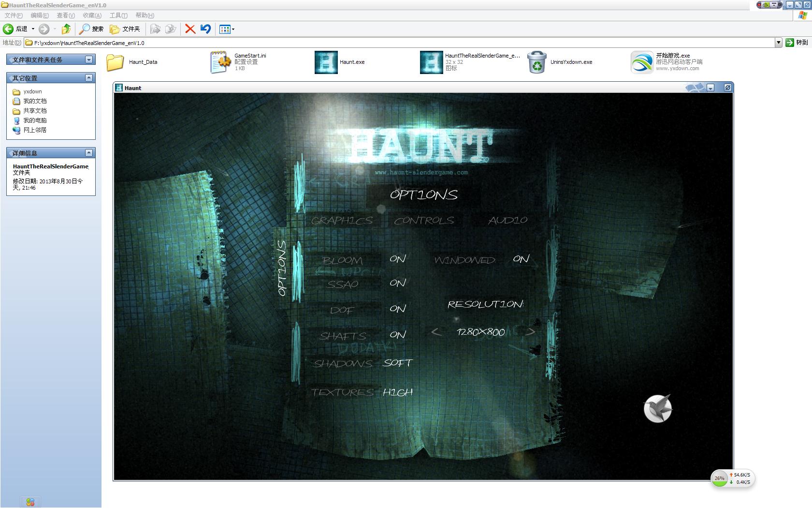Change TEXTURES quality from HIGH
The height and width of the screenshot is (508, 812).
tap(398, 392)
